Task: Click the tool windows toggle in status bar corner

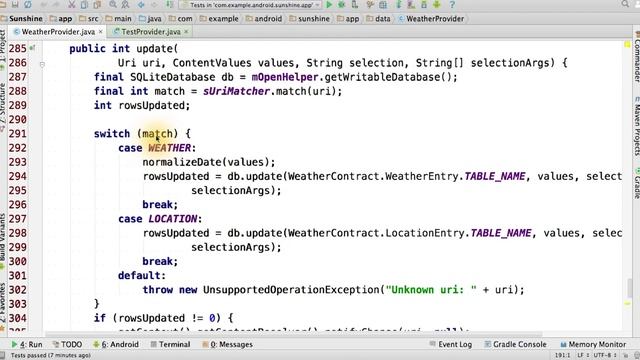Action: (3, 356)
